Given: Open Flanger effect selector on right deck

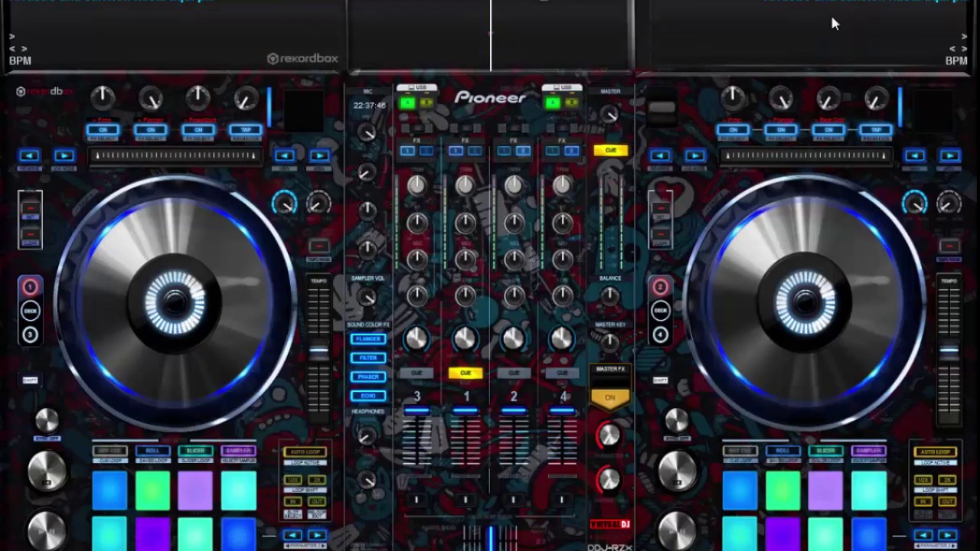Looking at the screenshot, I should (x=781, y=139).
